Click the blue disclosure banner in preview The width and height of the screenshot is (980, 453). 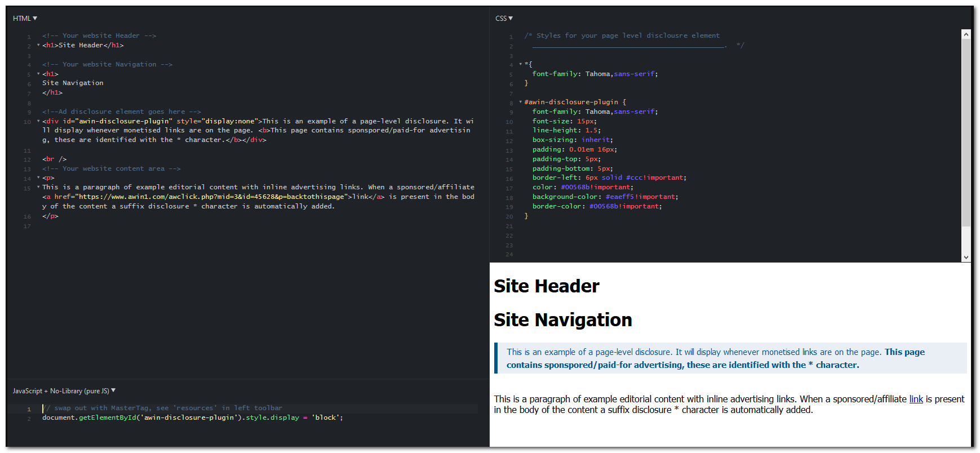(x=730, y=358)
